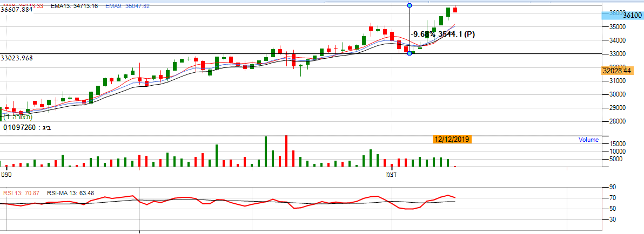Click the blue Volume label

pos(588,140)
